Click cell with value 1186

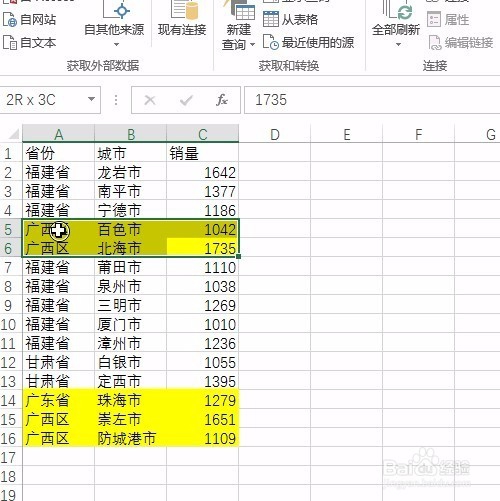(203, 210)
